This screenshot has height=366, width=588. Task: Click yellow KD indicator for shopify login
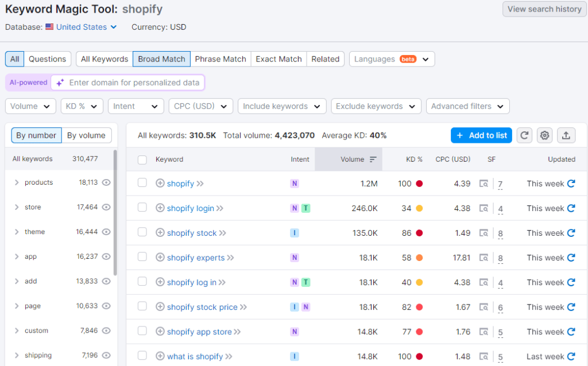419,208
